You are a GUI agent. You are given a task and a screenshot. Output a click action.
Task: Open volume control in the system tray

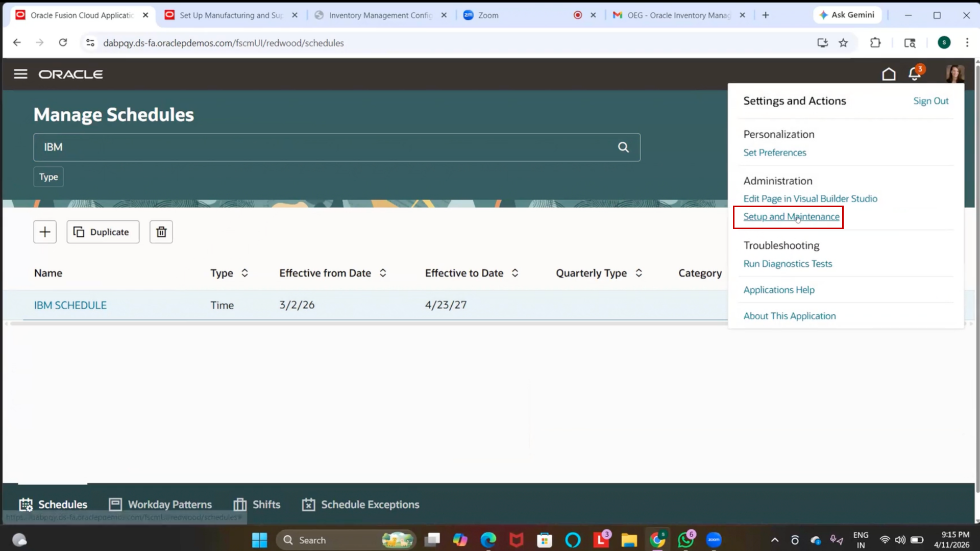900,540
